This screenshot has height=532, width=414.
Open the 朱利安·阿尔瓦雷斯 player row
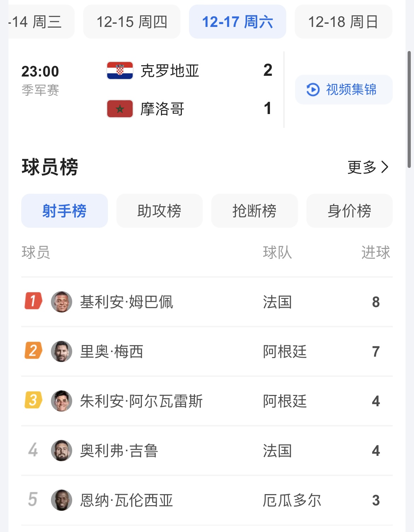(207, 401)
